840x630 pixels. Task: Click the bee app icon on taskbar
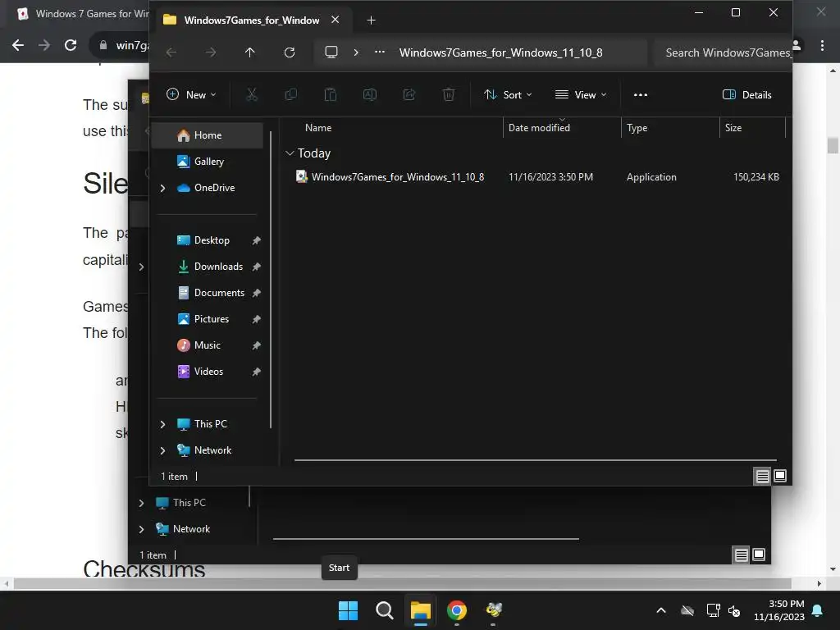(493, 610)
